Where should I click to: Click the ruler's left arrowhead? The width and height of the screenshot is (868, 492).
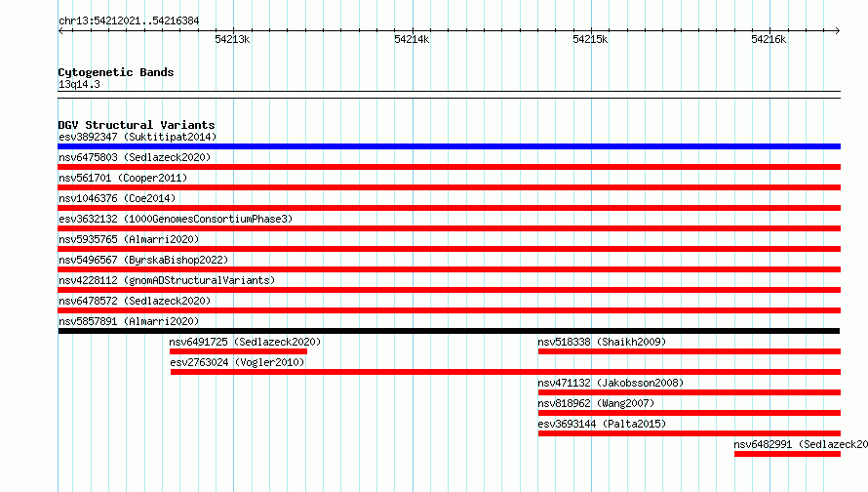(x=60, y=30)
